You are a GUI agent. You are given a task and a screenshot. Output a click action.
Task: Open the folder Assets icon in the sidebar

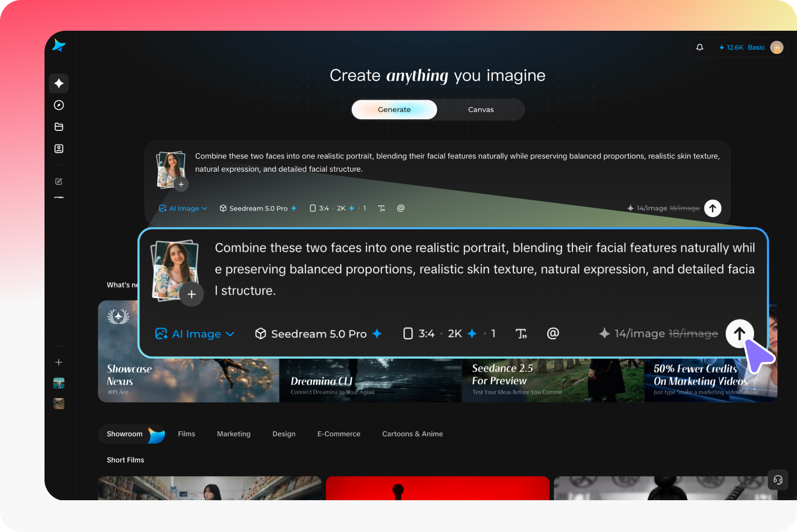click(x=59, y=127)
